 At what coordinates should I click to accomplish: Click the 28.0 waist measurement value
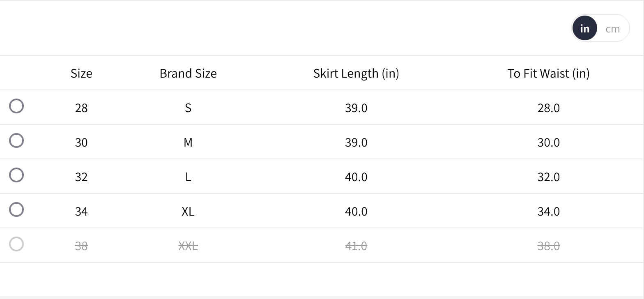pos(548,108)
